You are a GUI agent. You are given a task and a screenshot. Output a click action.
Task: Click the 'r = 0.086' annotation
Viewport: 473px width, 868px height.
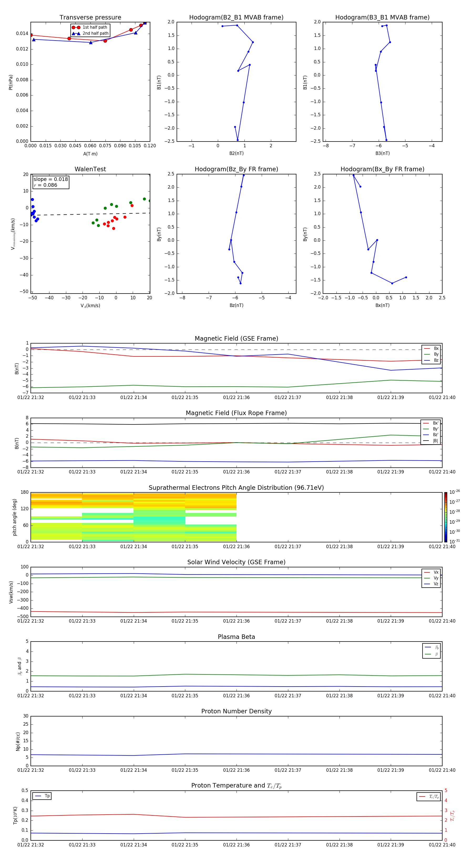click(x=45, y=185)
